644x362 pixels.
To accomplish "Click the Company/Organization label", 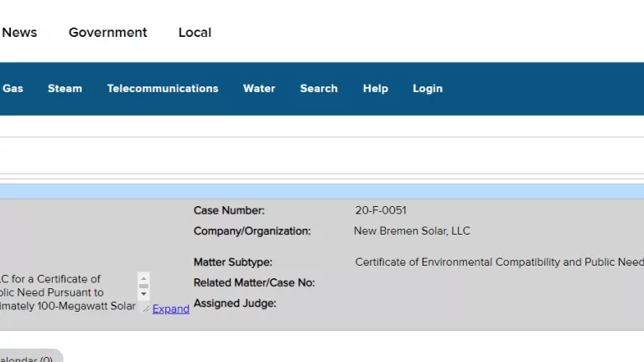I will coord(252,231).
